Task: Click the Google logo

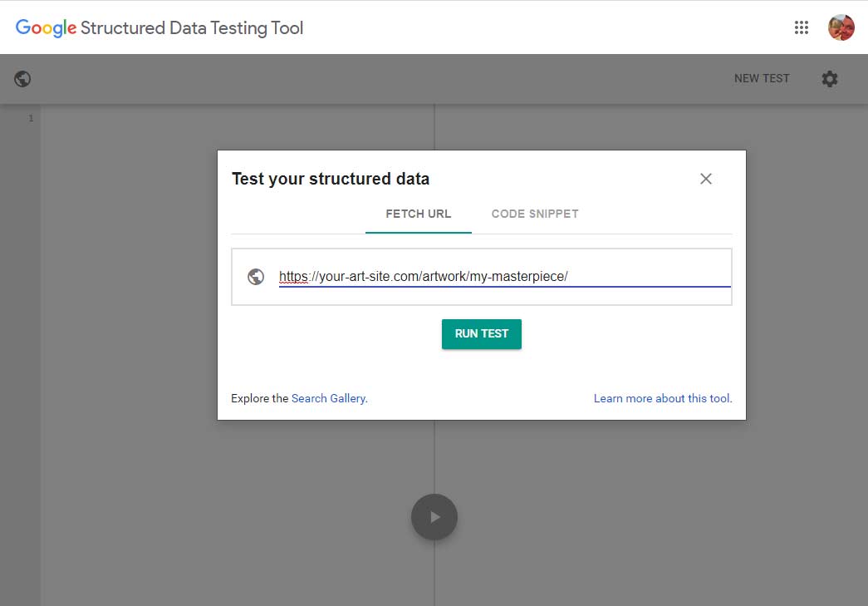Action: coord(46,27)
